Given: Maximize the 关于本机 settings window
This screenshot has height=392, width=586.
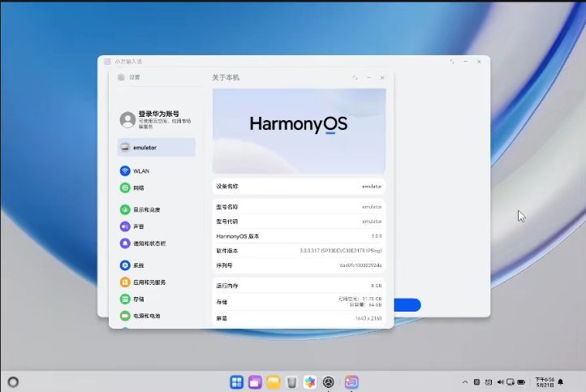Looking at the screenshot, I should point(355,78).
